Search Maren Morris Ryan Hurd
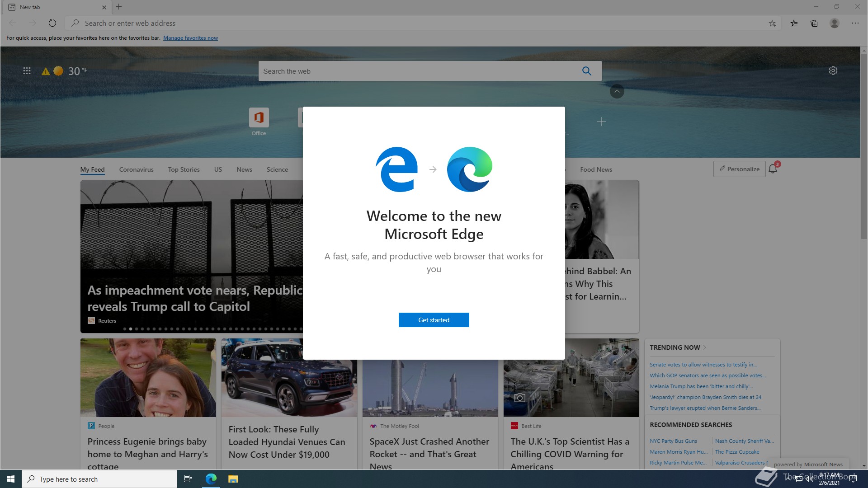 coord(679,452)
